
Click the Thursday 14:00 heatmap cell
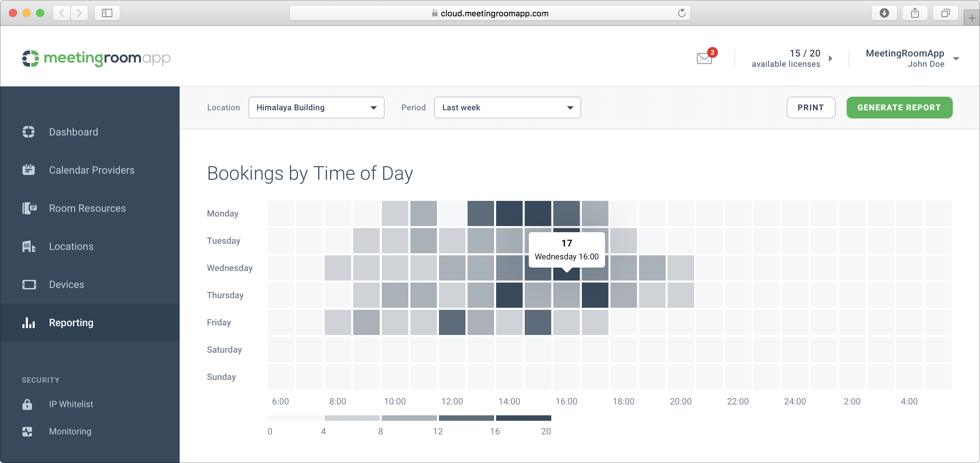tap(509, 295)
